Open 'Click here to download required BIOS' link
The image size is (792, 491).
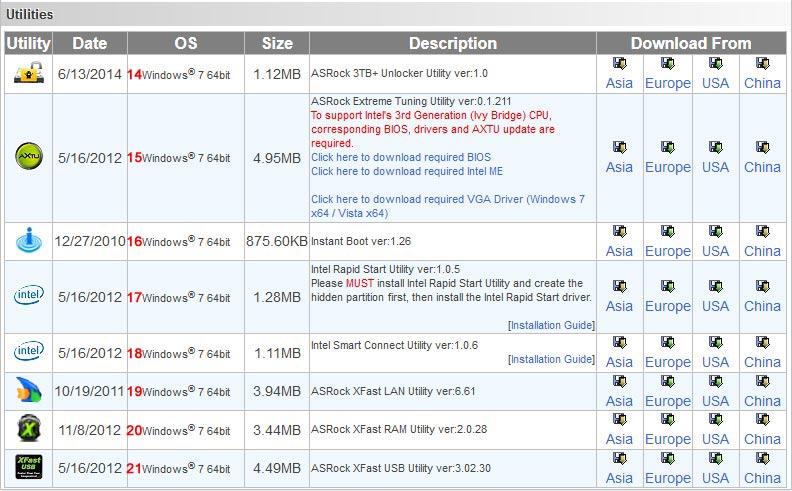401,157
